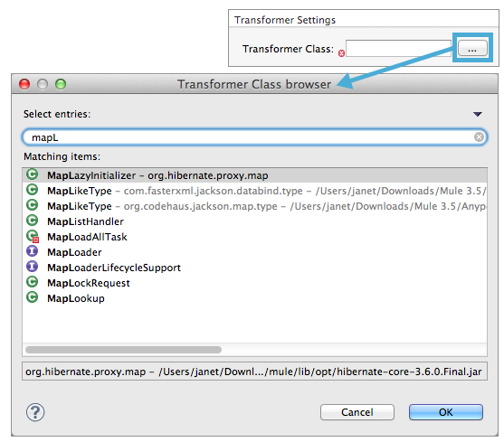Select the MapLookup entry
This screenshot has height=442, width=504.
[x=255, y=298]
